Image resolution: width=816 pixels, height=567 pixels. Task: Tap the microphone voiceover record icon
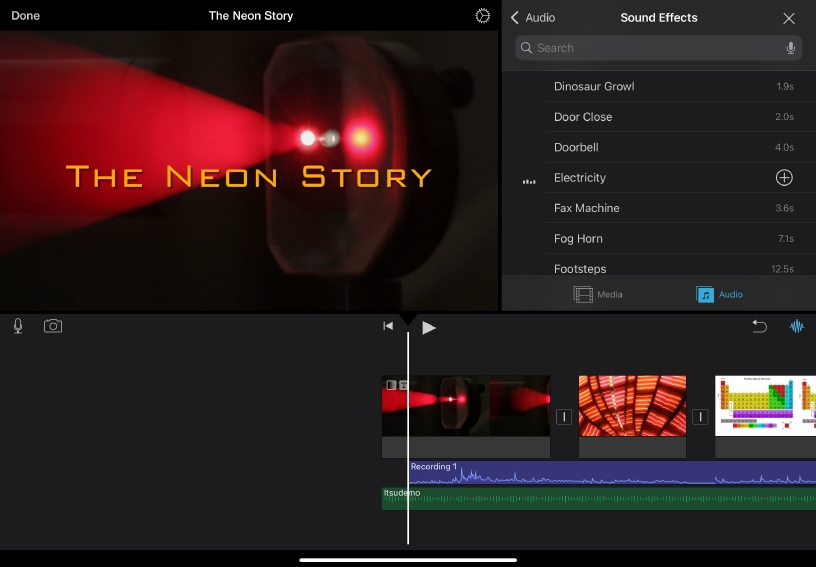[x=18, y=326]
